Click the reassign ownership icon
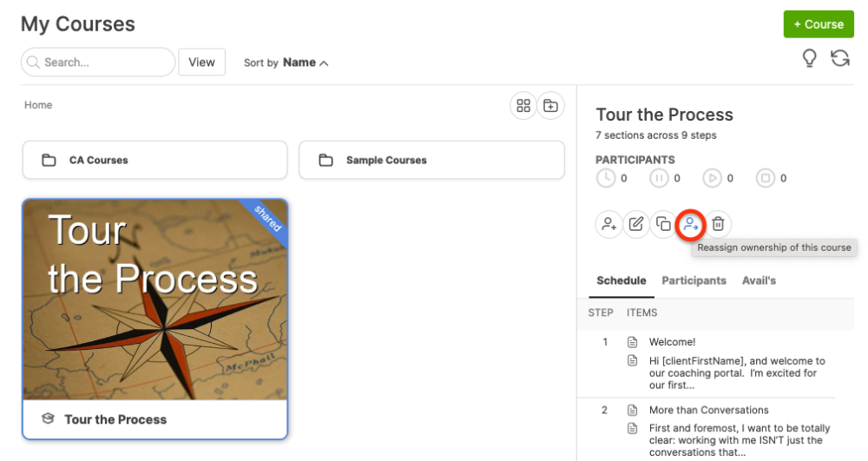This screenshot has width=868, height=461. 691,224
